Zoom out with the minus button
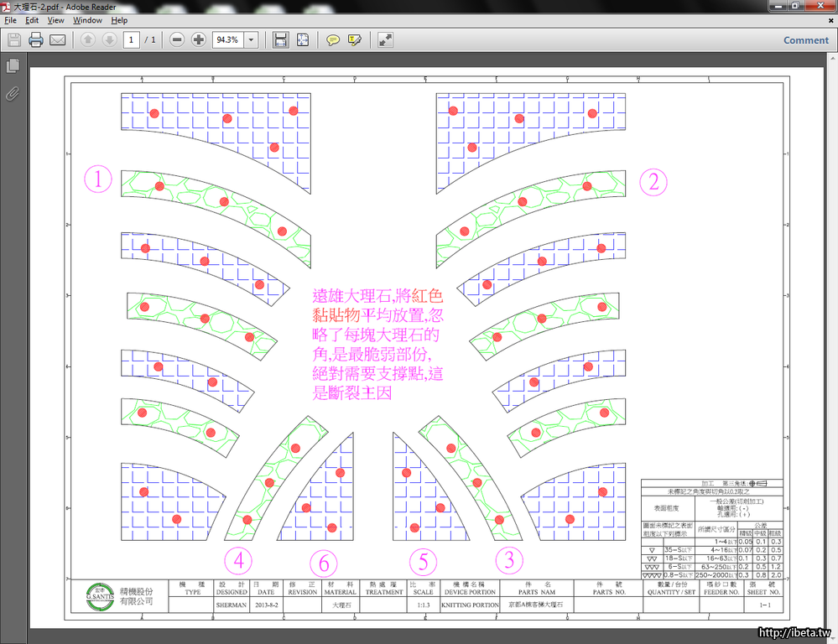Screen dimensions: 838x644 pyautogui.click(x=176, y=39)
